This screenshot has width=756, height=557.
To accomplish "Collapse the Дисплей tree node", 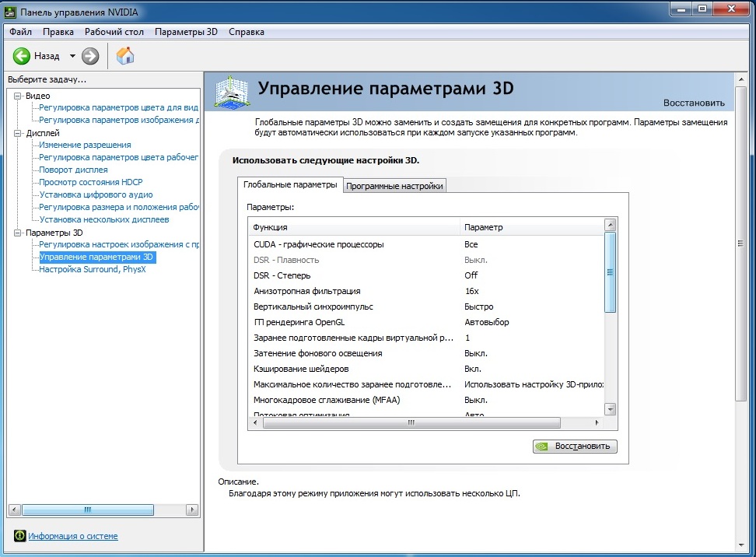I will [x=18, y=133].
